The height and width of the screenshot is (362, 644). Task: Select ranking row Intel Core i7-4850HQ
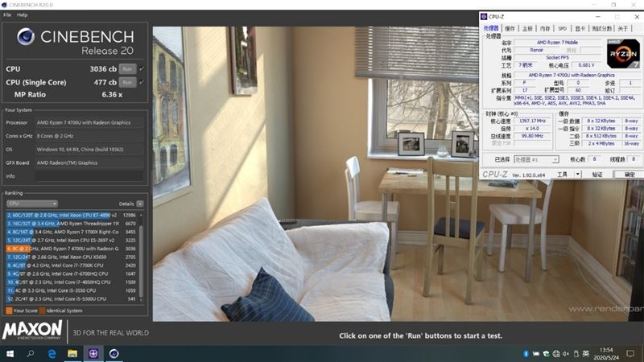pos(71,282)
